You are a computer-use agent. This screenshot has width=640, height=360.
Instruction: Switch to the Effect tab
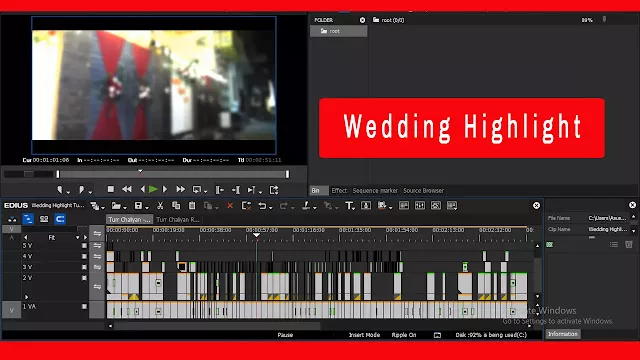[x=339, y=191]
